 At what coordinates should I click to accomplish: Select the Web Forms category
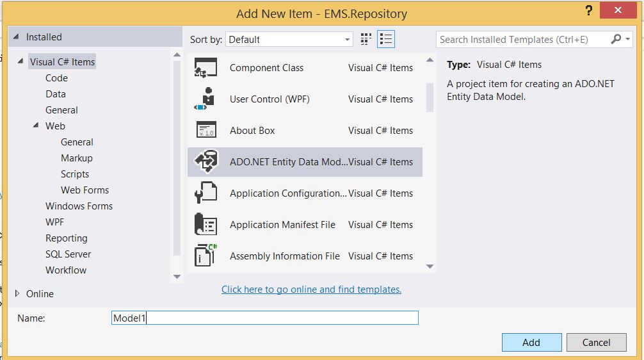[x=85, y=190]
